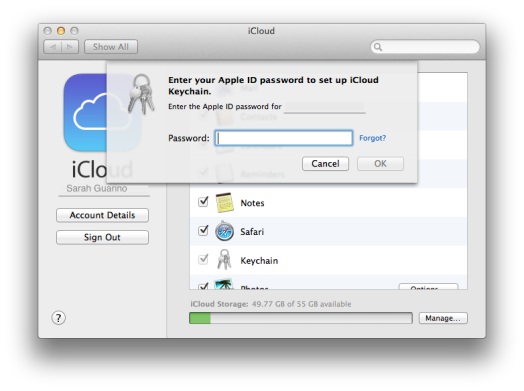Click the Notes app icon
Viewport: 524px width, 391px height.
pyautogui.click(x=224, y=203)
